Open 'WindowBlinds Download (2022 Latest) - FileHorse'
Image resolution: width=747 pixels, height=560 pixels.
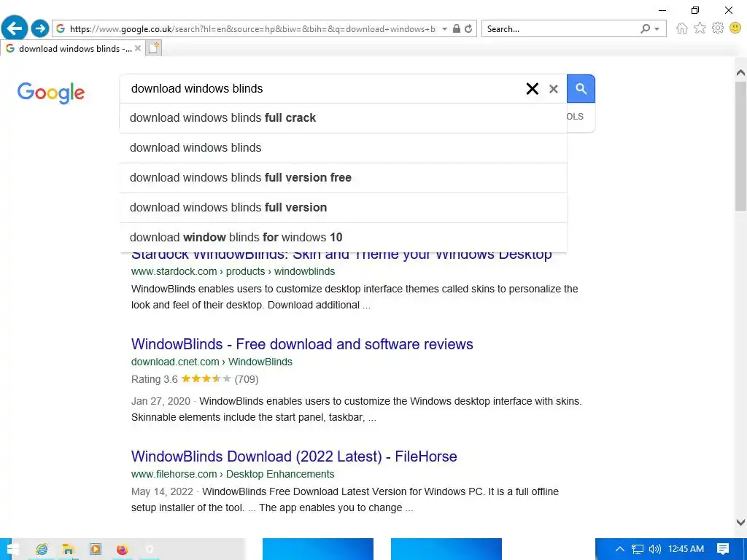[294, 456]
